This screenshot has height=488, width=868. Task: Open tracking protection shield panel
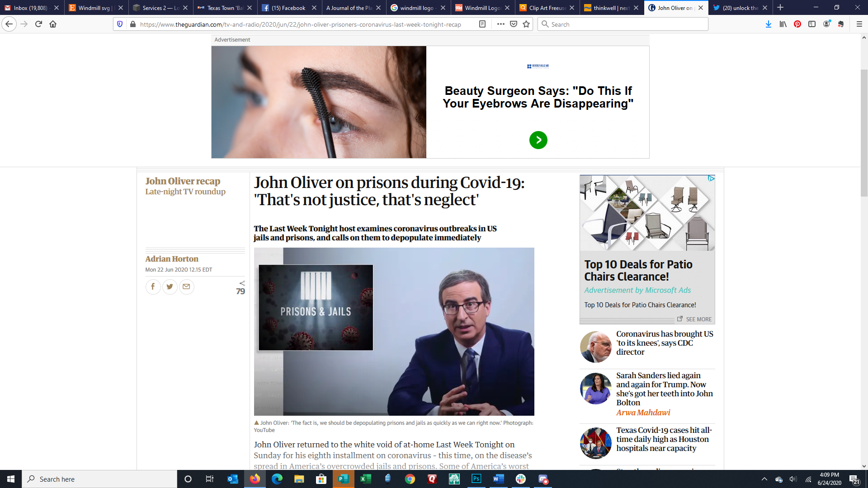click(120, 24)
